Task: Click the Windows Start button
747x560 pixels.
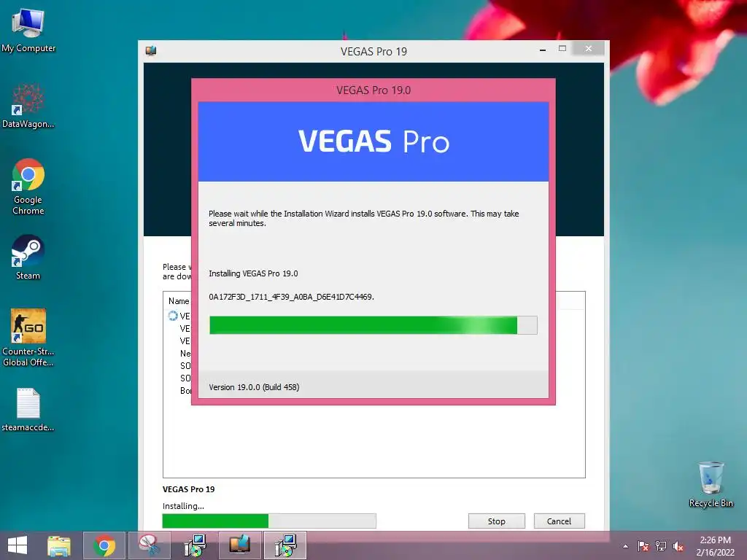Action: point(18,545)
